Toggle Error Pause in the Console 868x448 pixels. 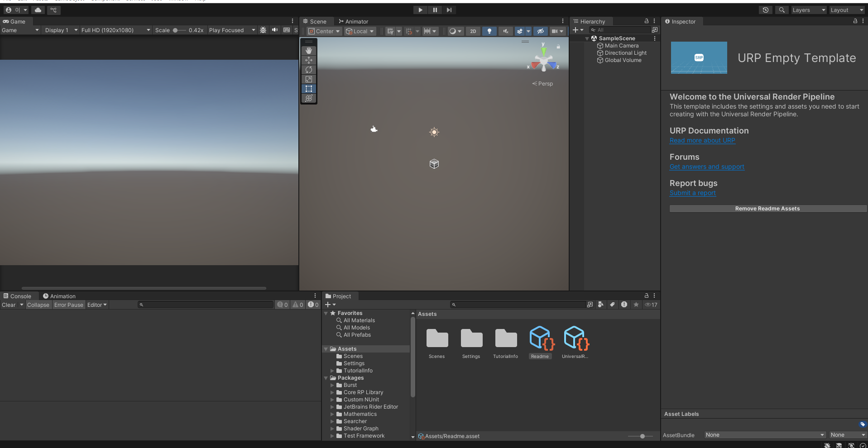(69, 305)
